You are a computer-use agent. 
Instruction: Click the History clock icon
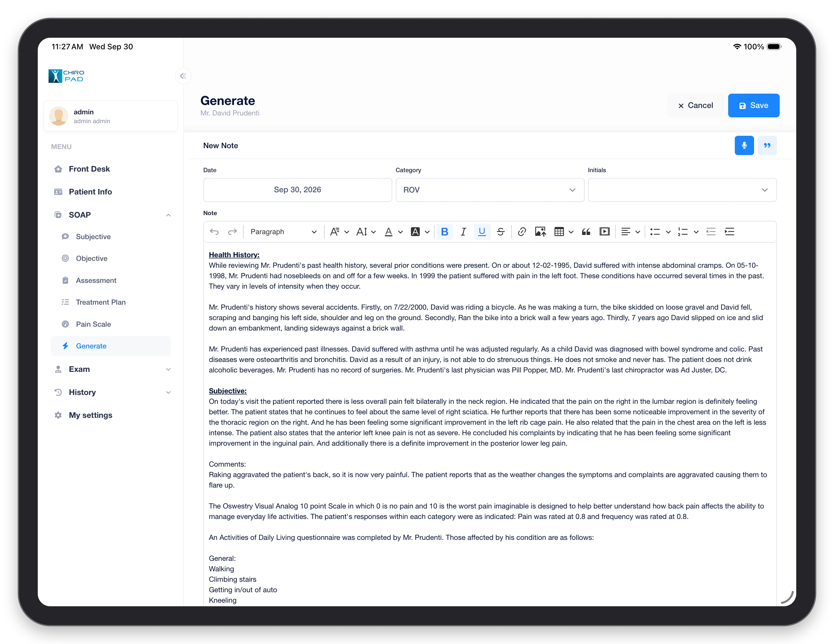pos(58,392)
